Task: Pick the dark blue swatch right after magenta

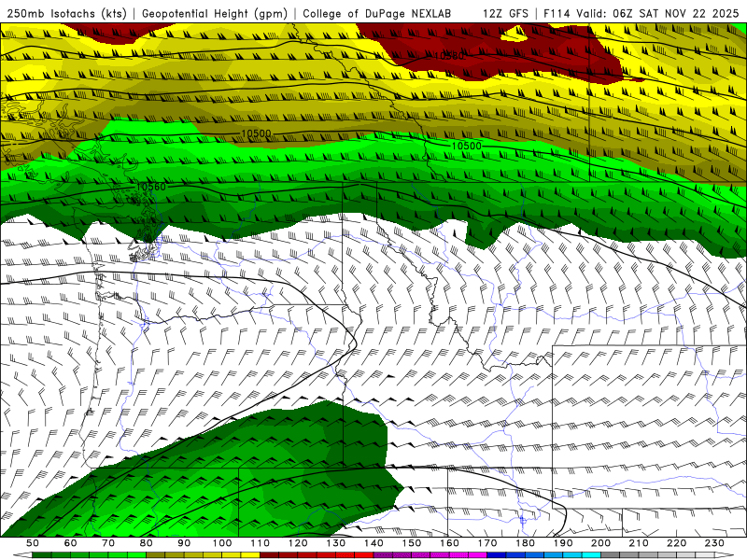Action: point(497,554)
